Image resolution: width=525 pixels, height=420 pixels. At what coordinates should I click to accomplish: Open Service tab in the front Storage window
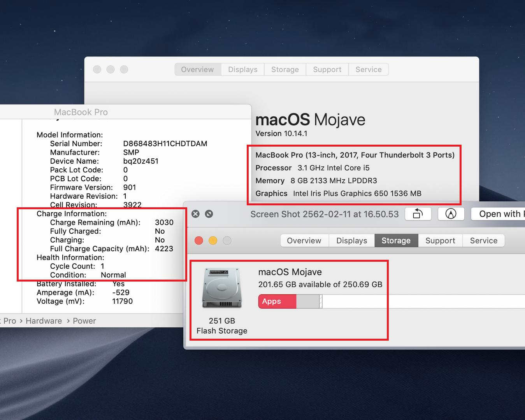coord(484,241)
